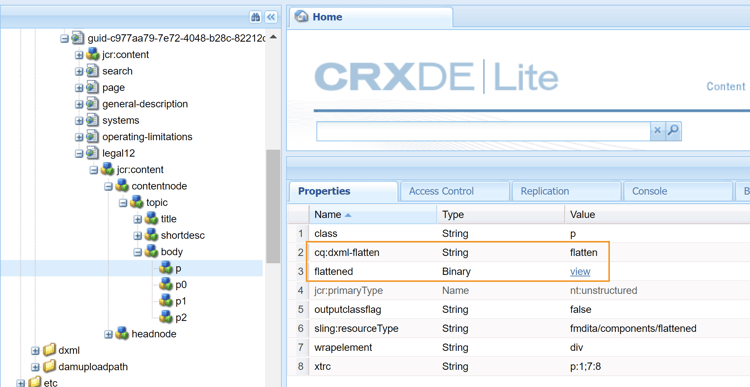The height and width of the screenshot is (387, 750).
Task: Expand the shortdesc node
Action: pyautogui.click(x=138, y=235)
